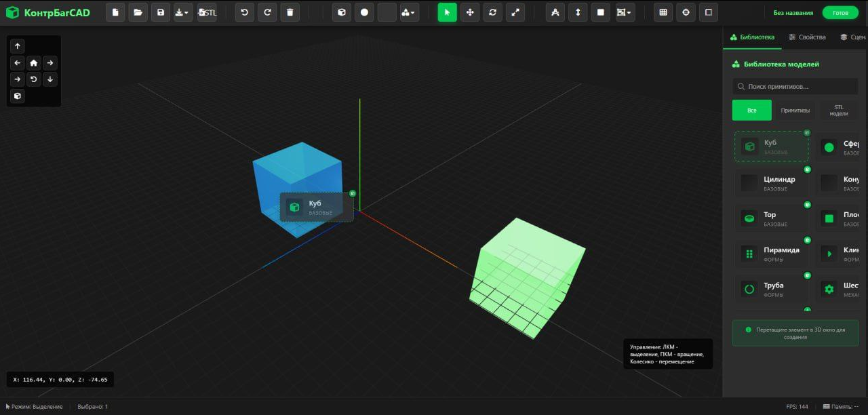Click the Undo icon
This screenshot has width=868, height=415.
click(244, 12)
